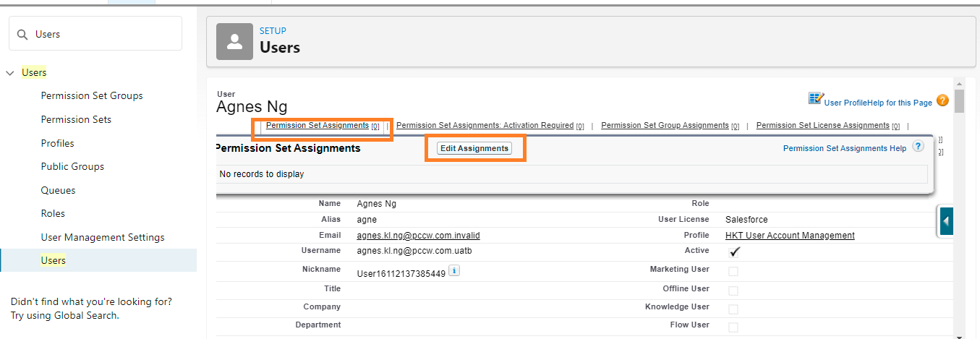Expand the teal side panel arrow

tap(946, 220)
